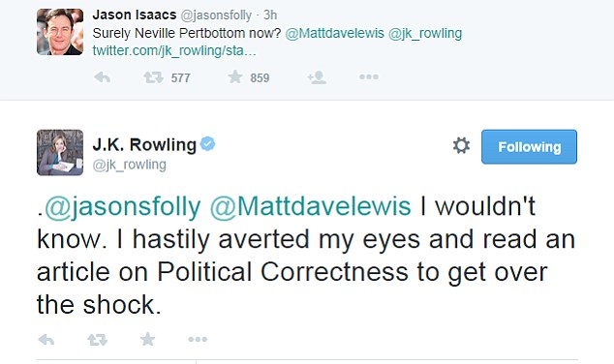Viewport: 614px width, 364px height.
Task: Click follow-user icon on Jason Isaacs' tweet
Action: [x=317, y=77]
